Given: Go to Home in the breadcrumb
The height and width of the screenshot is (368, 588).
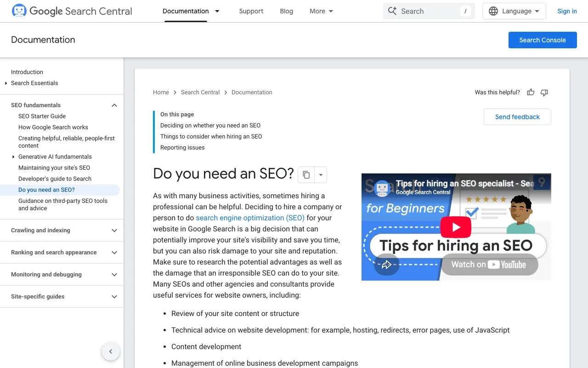Looking at the screenshot, I should 161,92.
